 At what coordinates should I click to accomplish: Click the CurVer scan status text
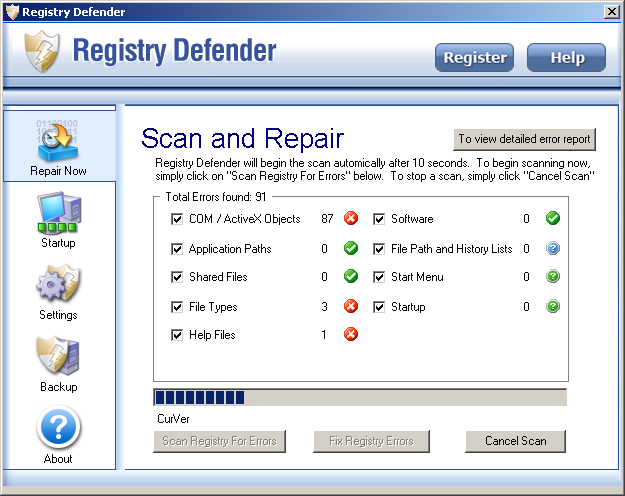click(173, 419)
